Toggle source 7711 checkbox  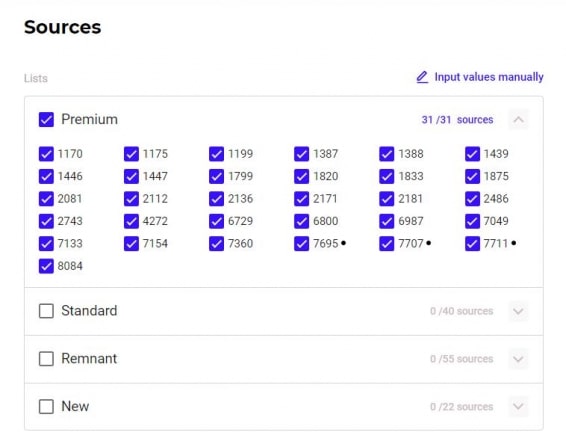pos(472,244)
